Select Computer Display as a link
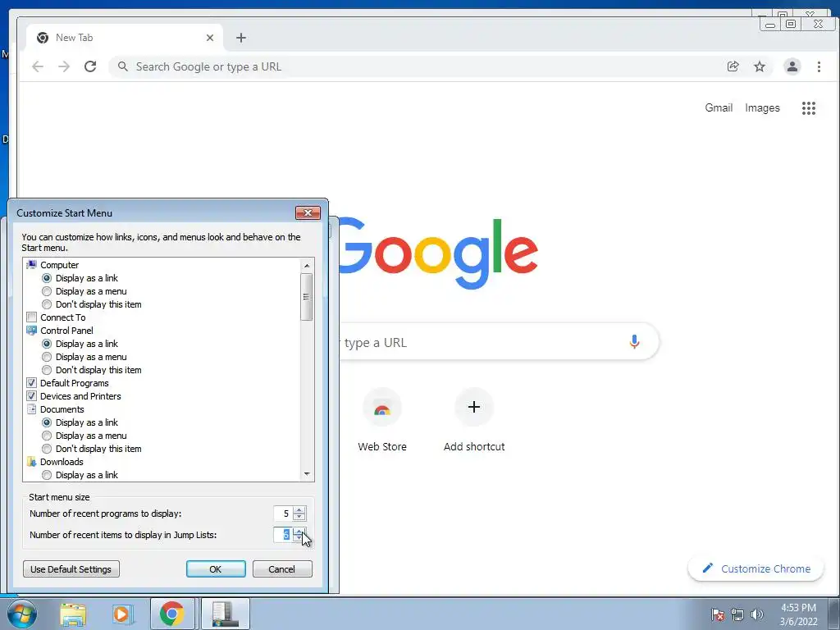Viewport: 840px width, 630px height. [x=47, y=278]
